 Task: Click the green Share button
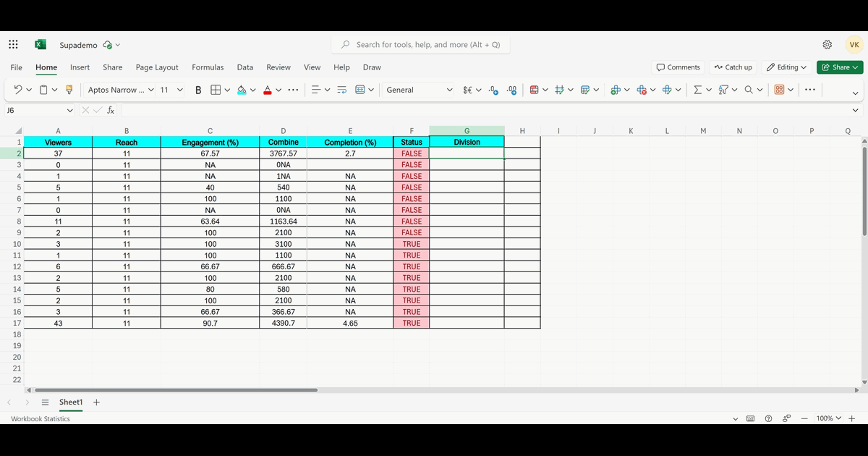coord(840,67)
